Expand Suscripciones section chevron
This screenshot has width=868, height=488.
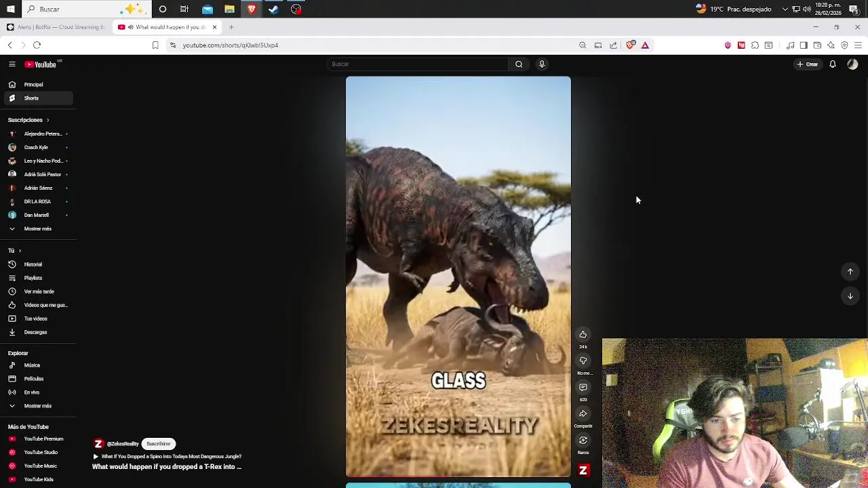coord(47,120)
